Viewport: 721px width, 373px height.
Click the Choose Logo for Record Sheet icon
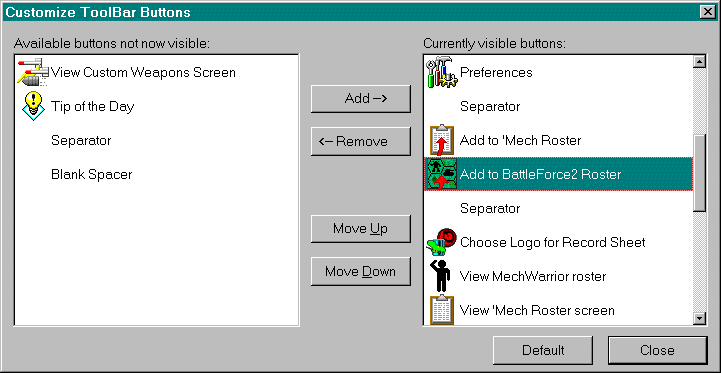click(442, 242)
